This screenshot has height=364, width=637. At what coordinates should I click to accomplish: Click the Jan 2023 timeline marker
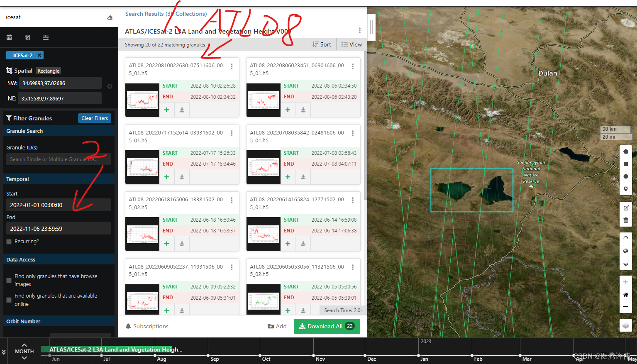pos(424,359)
